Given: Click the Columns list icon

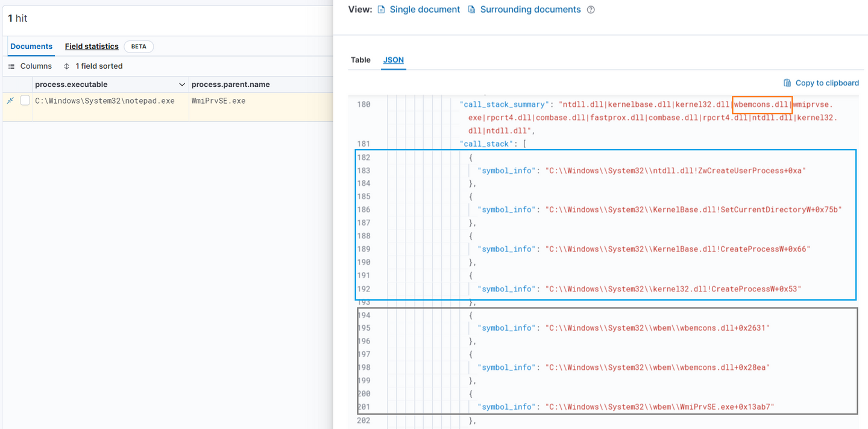Looking at the screenshot, I should pos(11,66).
